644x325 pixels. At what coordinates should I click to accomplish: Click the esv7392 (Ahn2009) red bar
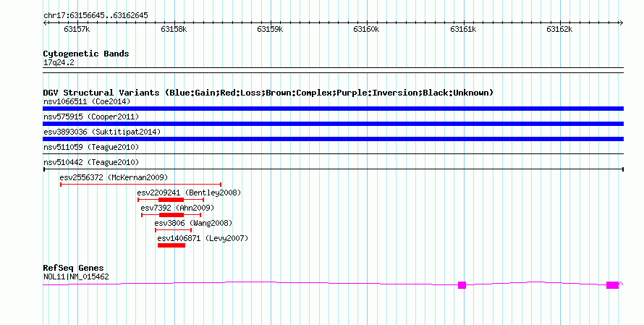171,215
